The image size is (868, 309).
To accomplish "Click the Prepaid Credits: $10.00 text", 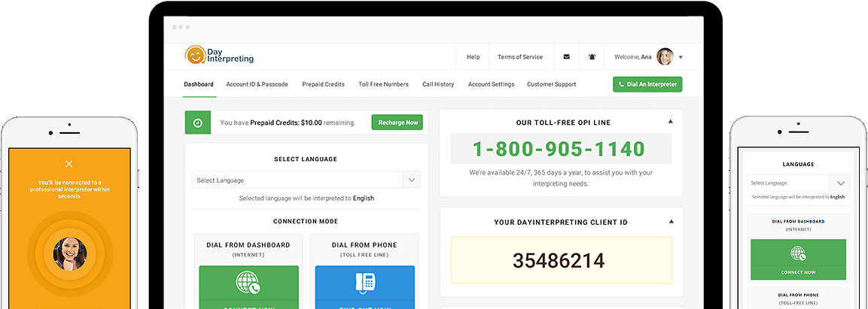I will tap(285, 123).
